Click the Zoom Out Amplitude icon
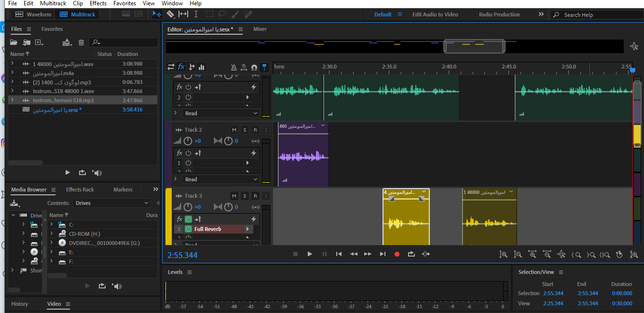This screenshot has height=313, width=644. click(518, 254)
